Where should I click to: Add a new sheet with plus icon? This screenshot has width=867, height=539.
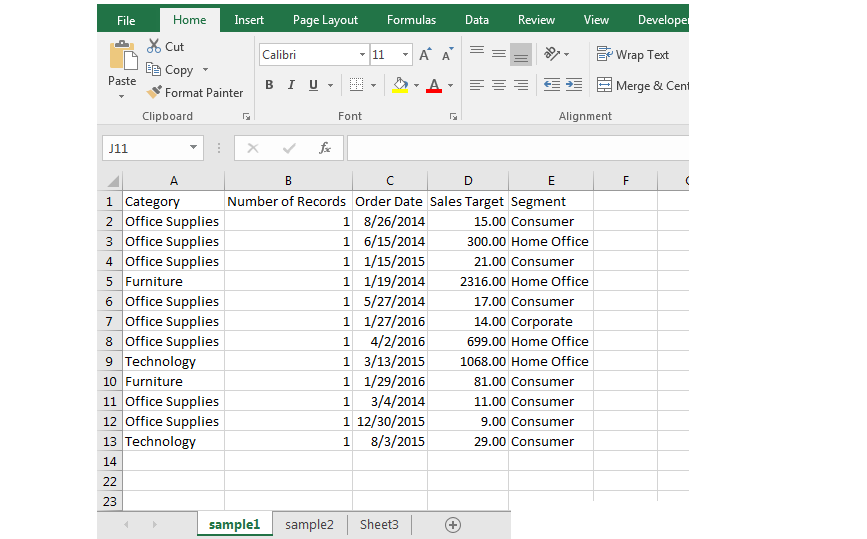(x=452, y=525)
